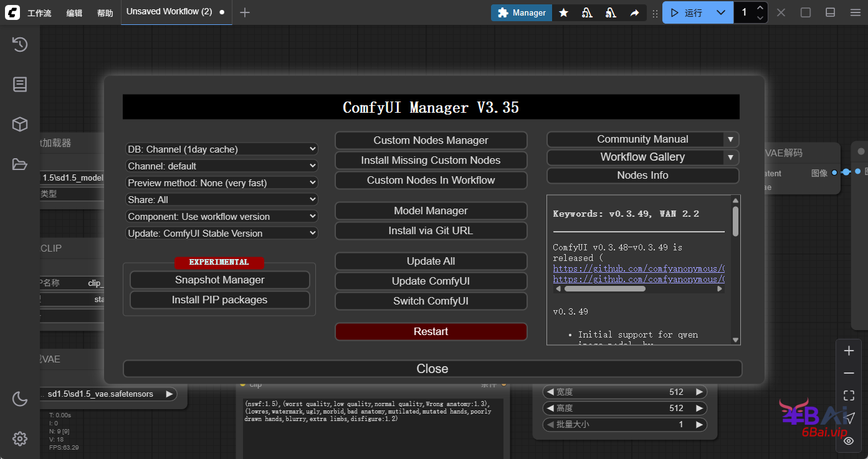Zoom in with the canvas plus button
Image resolution: width=868 pixels, height=459 pixels.
[x=849, y=351]
